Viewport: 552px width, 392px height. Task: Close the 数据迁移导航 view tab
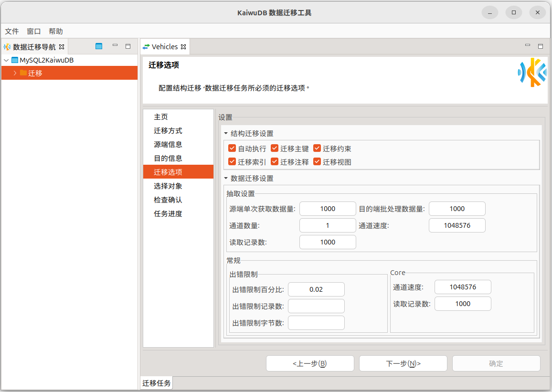(x=62, y=47)
